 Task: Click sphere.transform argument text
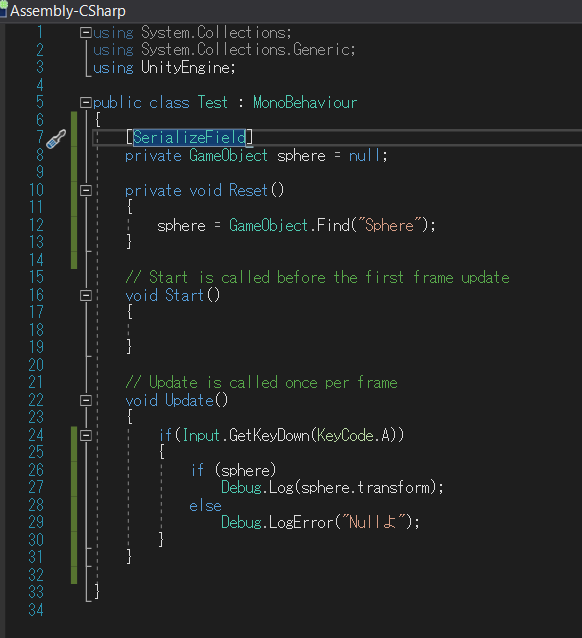coord(365,487)
